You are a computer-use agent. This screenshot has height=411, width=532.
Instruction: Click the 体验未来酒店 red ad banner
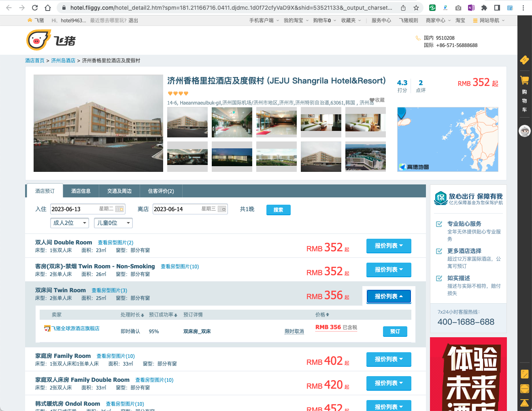468,374
